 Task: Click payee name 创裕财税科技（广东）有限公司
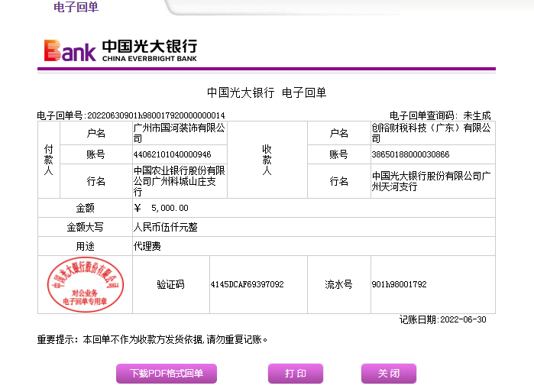[x=431, y=133]
